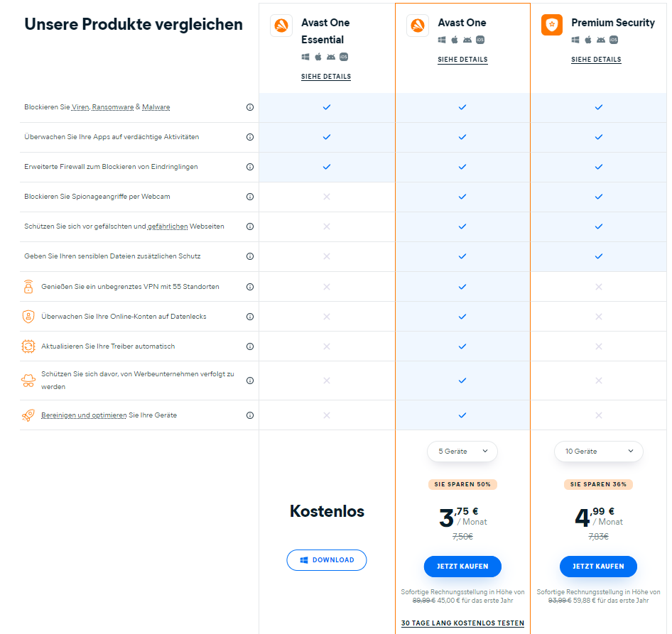Click the underlined Ransomware link
This screenshot has height=634, width=672.
pyautogui.click(x=113, y=107)
